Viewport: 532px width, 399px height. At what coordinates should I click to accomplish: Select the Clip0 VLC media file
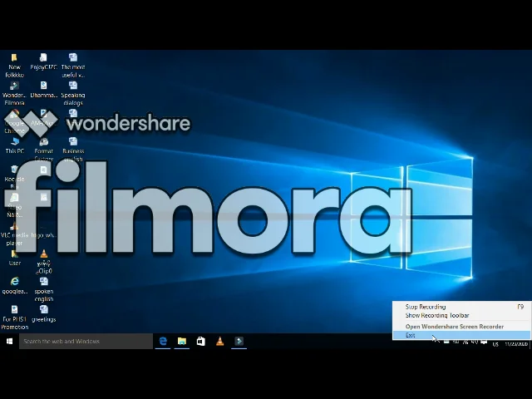coord(43,262)
